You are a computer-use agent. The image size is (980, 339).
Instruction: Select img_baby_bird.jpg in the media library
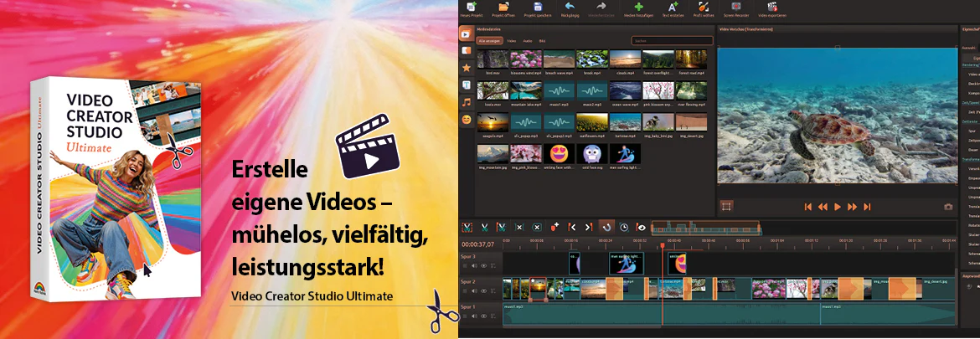[658, 121]
